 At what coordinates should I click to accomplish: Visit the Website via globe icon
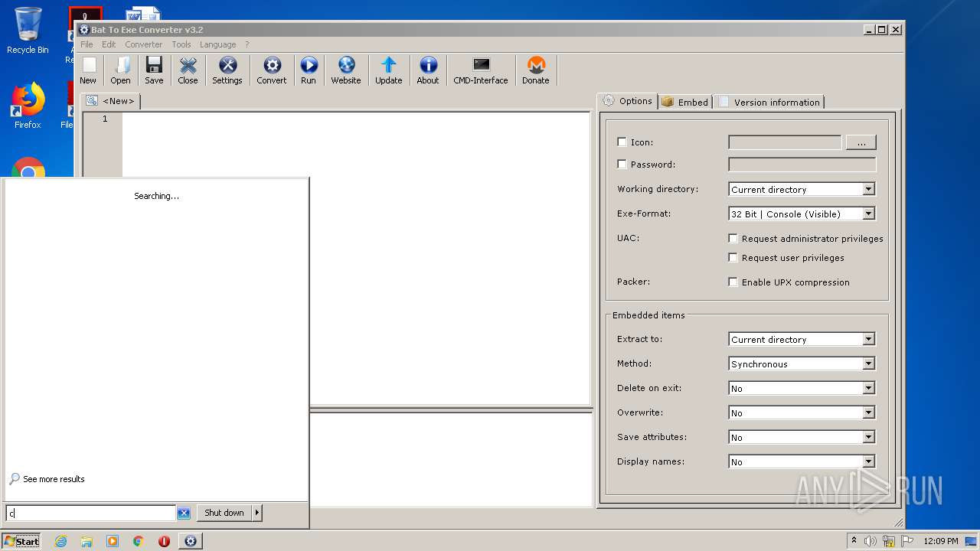pyautogui.click(x=346, y=70)
